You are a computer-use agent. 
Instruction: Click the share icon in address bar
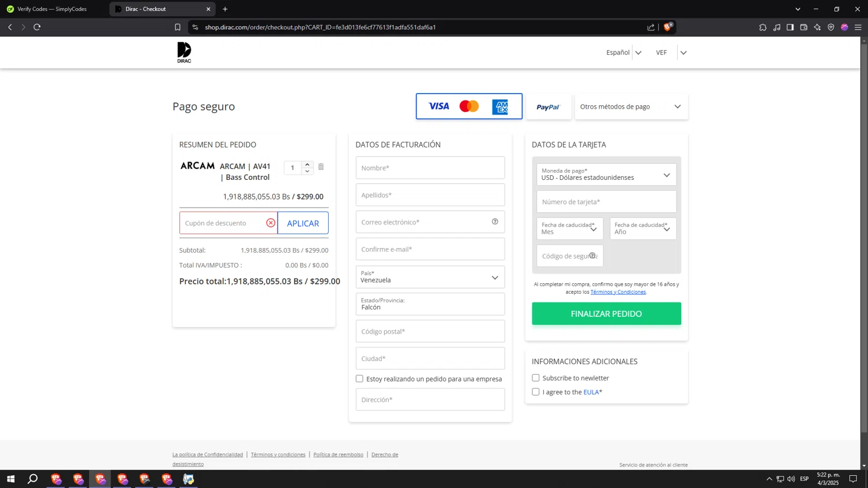coord(651,27)
